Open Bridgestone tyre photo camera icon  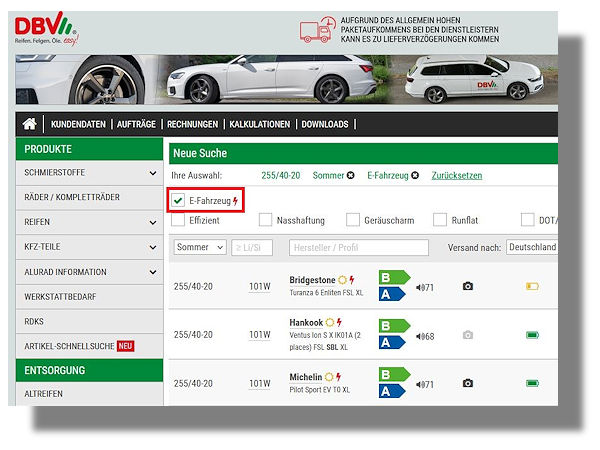coord(468,286)
